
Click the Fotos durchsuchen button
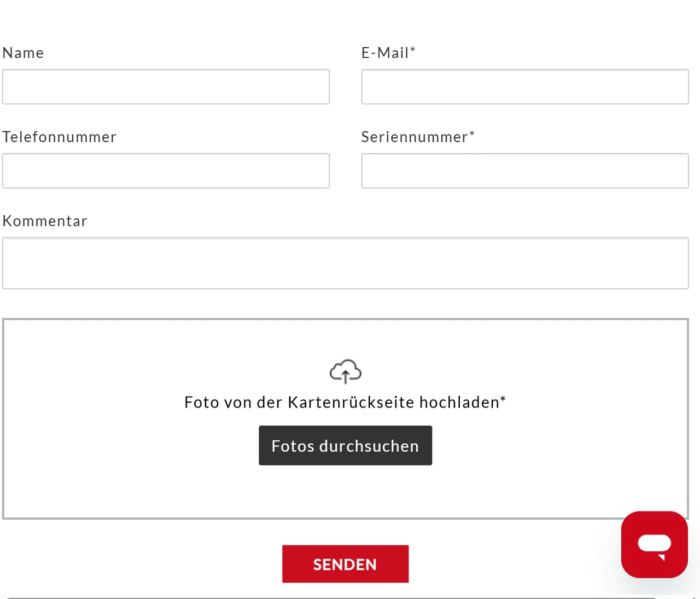click(346, 445)
